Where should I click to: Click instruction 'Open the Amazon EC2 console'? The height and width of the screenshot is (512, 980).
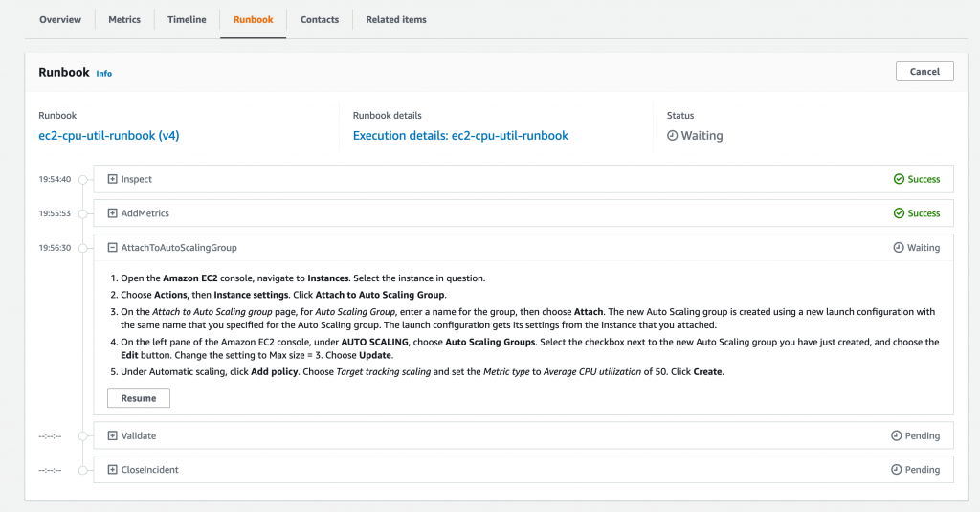click(x=188, y=278)
